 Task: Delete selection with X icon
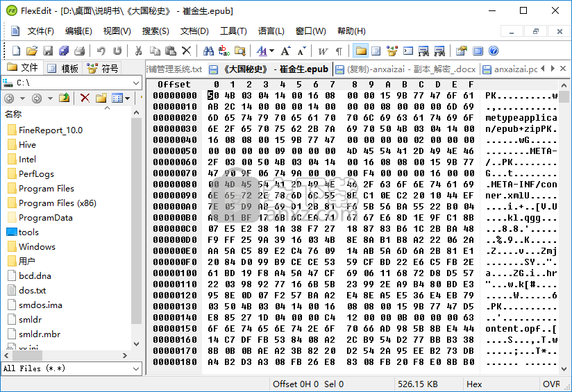click(187, 51)
